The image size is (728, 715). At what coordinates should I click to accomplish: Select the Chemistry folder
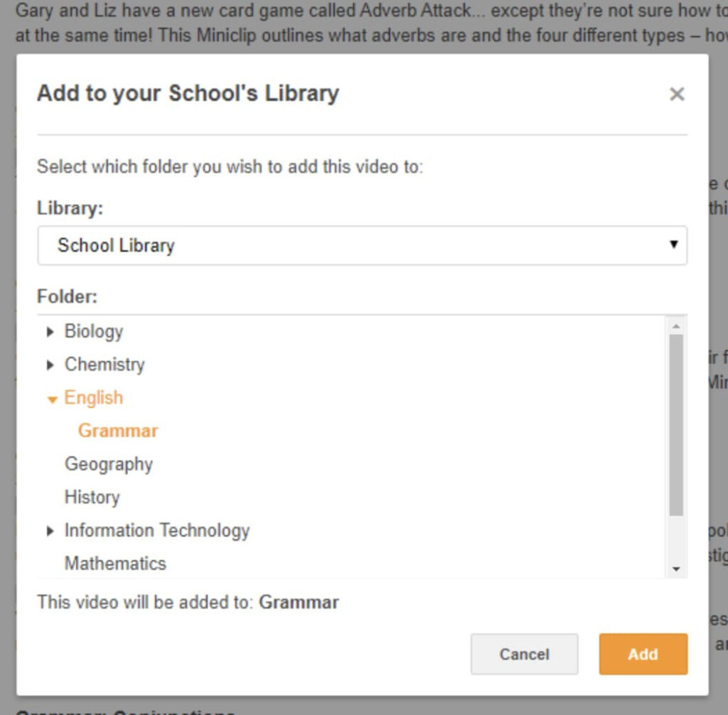tap(105, 365)
